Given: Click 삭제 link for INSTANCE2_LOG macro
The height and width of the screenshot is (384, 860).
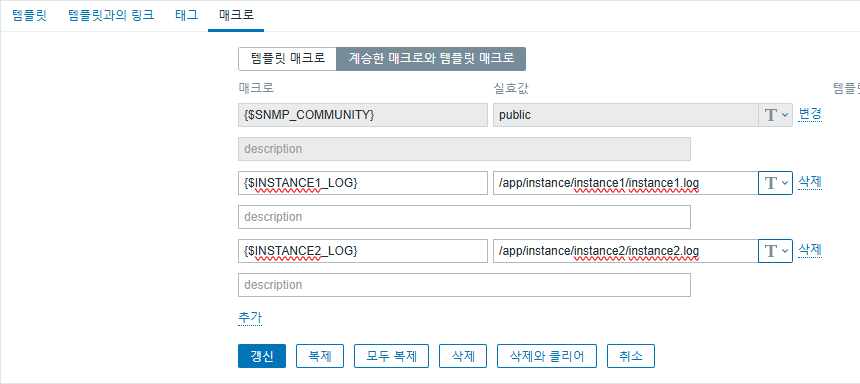Looking at the screenshot, I should pos(810,250).
